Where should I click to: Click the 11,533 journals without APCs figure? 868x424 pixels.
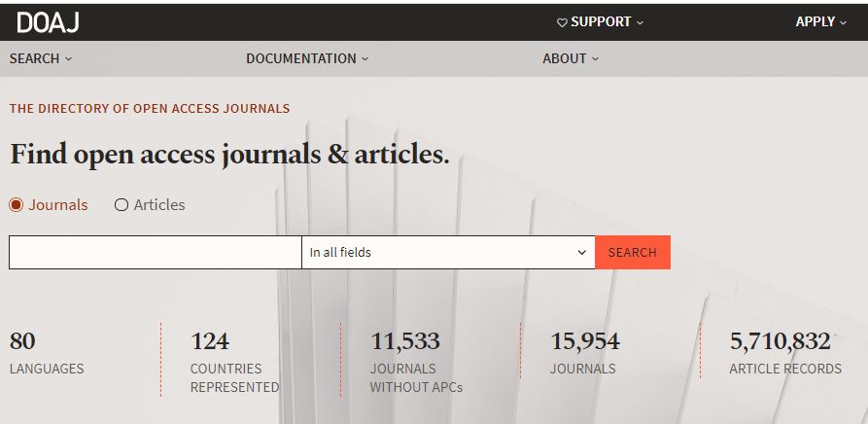click(x=405, y=341)
